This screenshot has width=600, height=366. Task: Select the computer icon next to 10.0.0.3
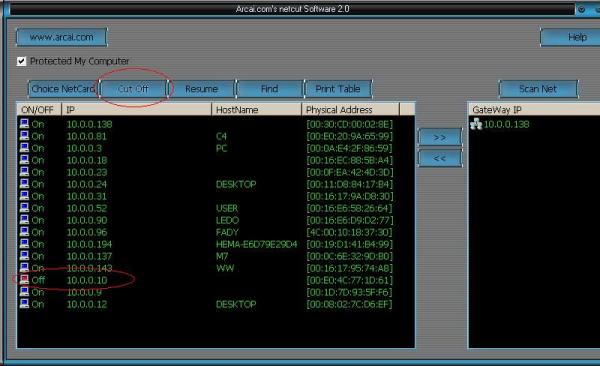(24, 148)
